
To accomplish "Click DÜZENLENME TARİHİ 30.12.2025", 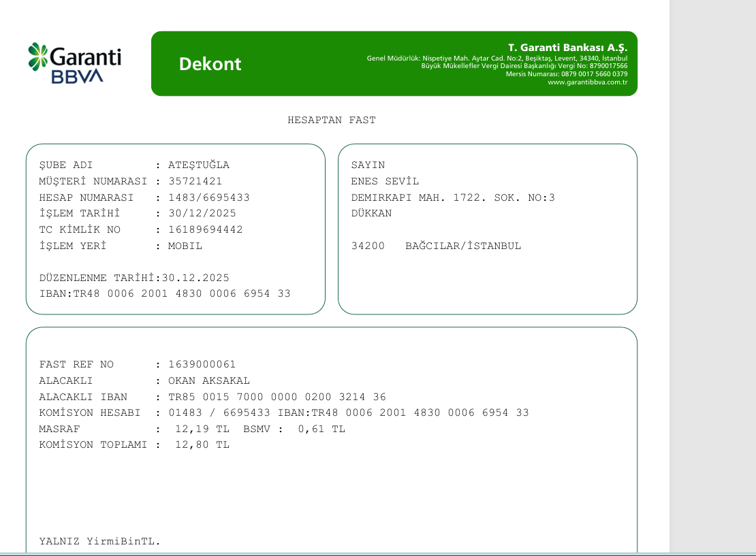I will [135, 278].
